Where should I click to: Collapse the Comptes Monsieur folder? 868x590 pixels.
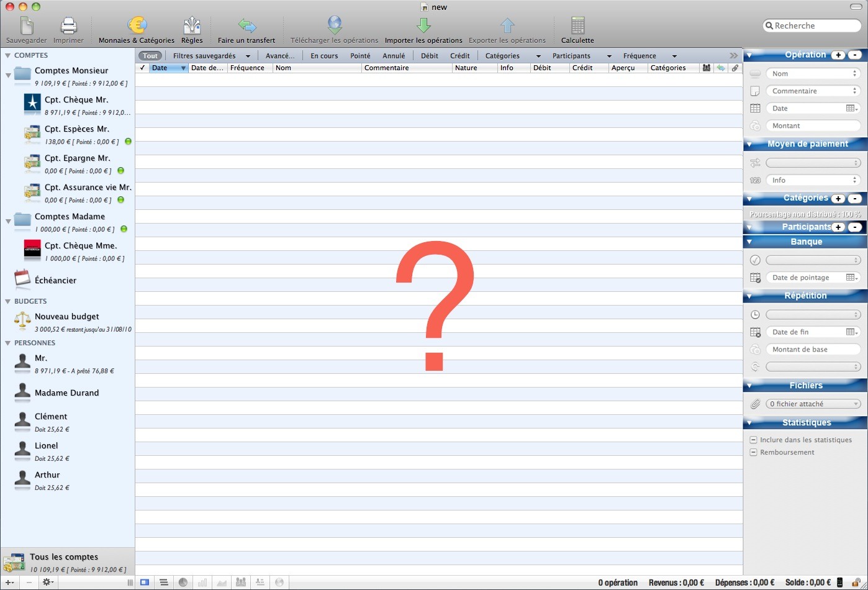(x=8, y=76)
